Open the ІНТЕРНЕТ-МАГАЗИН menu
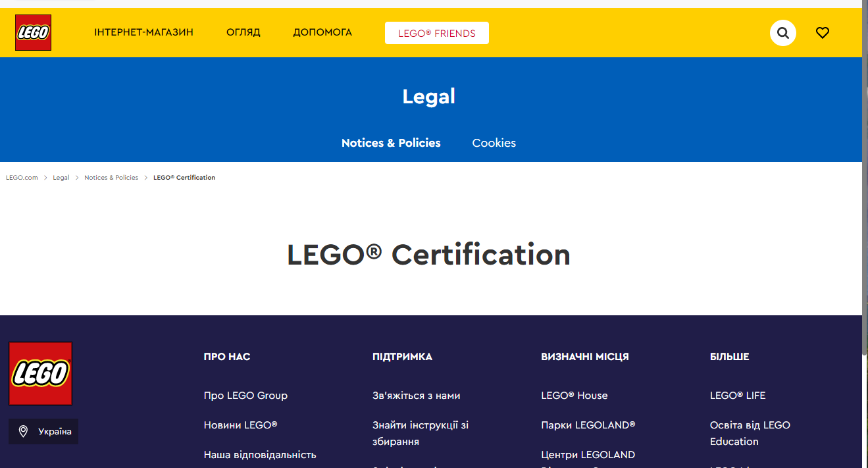This screenshot has width=868, height=468. pos(143,32)
